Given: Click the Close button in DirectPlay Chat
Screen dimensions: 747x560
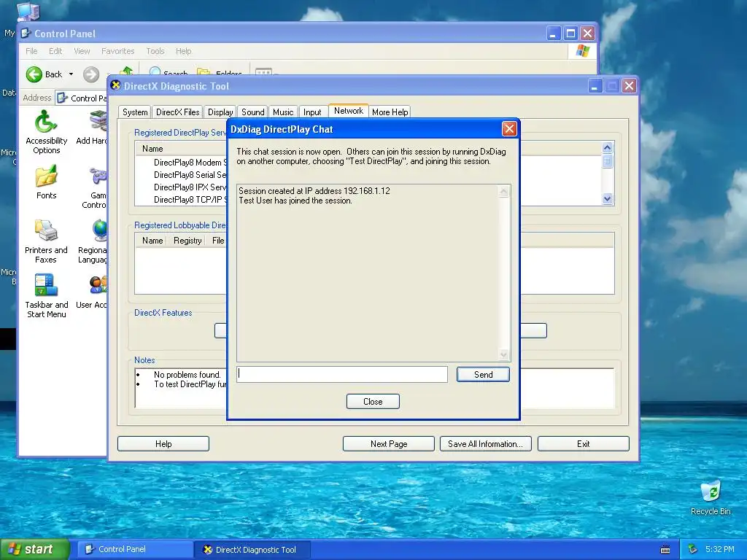Looking at the screenshot, I should [x=373, y=402].
